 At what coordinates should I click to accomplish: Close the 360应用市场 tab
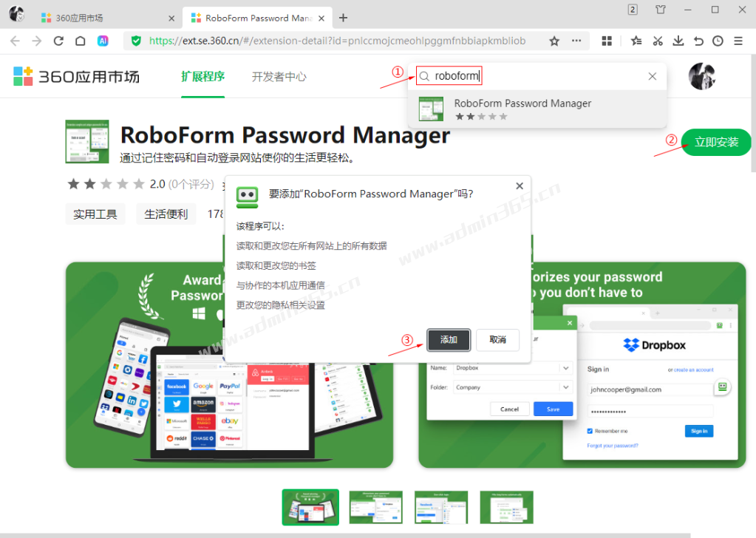click(x=171, y=18)
